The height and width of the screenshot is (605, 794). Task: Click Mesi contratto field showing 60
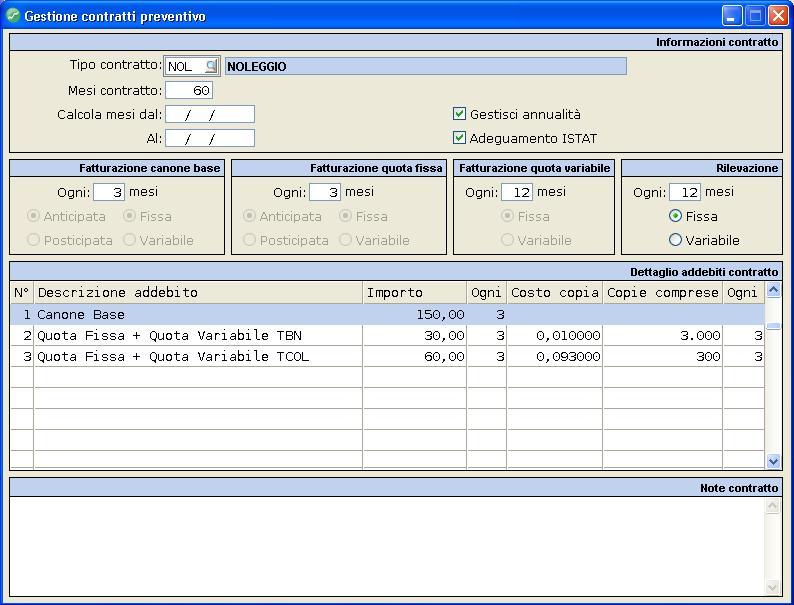189,91
